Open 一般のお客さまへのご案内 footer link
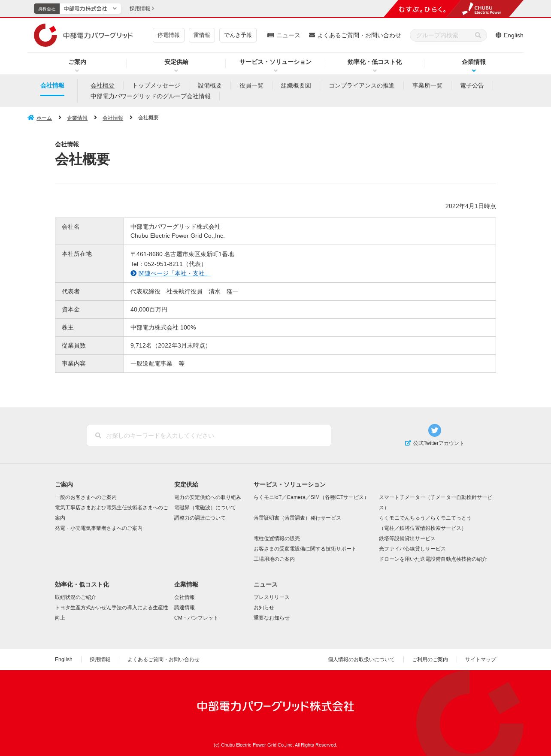This screenshot has width=551, height=756. pyautogui.click(x=86, y=497)
